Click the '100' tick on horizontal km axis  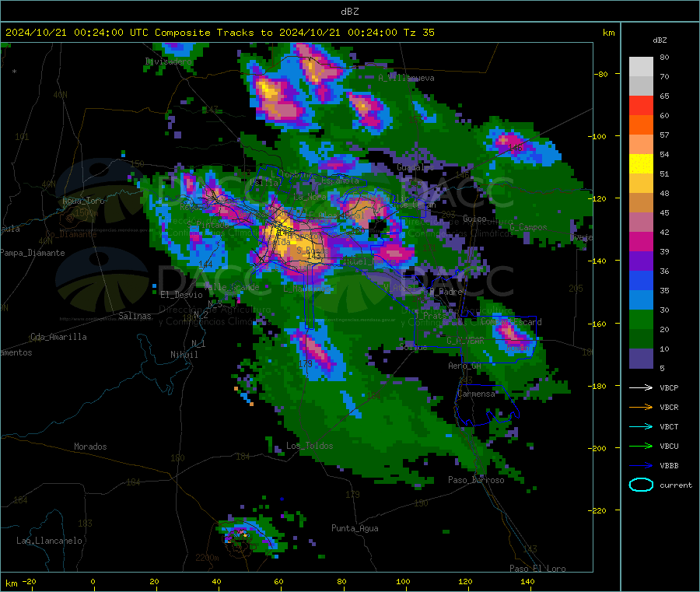click(403, 581)
